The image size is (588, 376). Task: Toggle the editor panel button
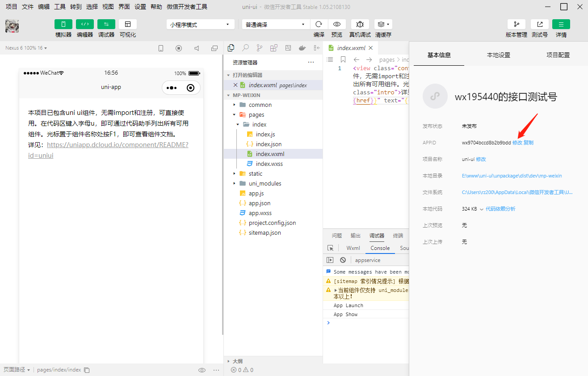pyautogui.click(x=85, y=24)
